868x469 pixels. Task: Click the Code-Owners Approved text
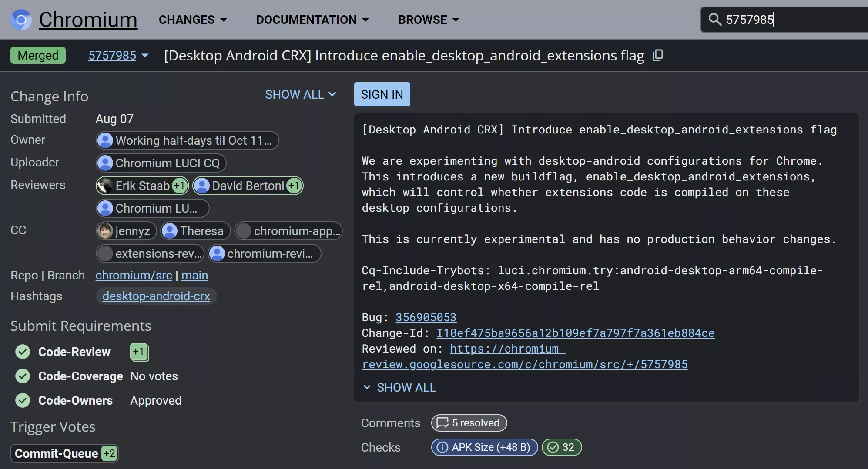[156, 400]
